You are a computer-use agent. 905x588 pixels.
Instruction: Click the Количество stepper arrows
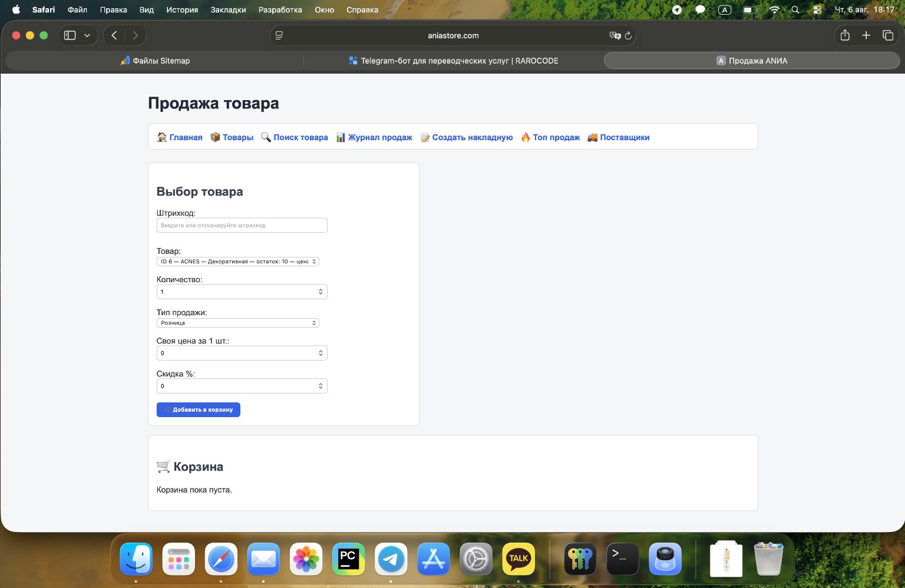pyautogui.click(x=321, y=292)
